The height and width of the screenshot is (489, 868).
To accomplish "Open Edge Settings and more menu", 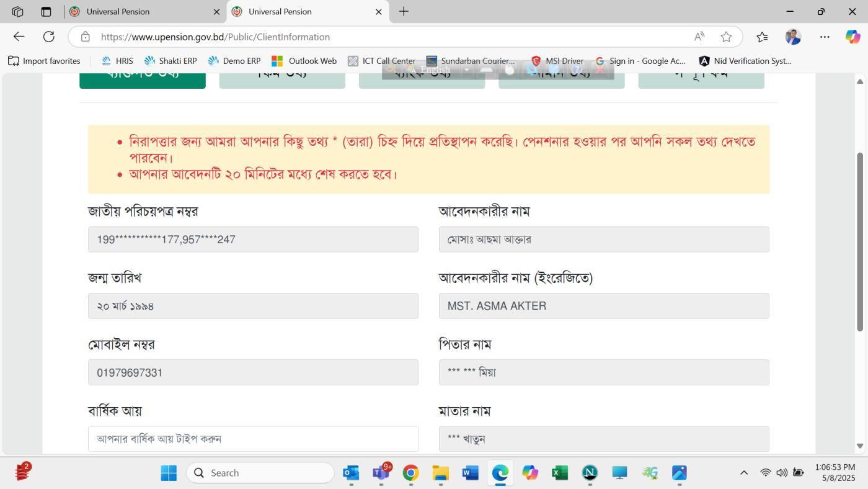I will tap(825, 37).
